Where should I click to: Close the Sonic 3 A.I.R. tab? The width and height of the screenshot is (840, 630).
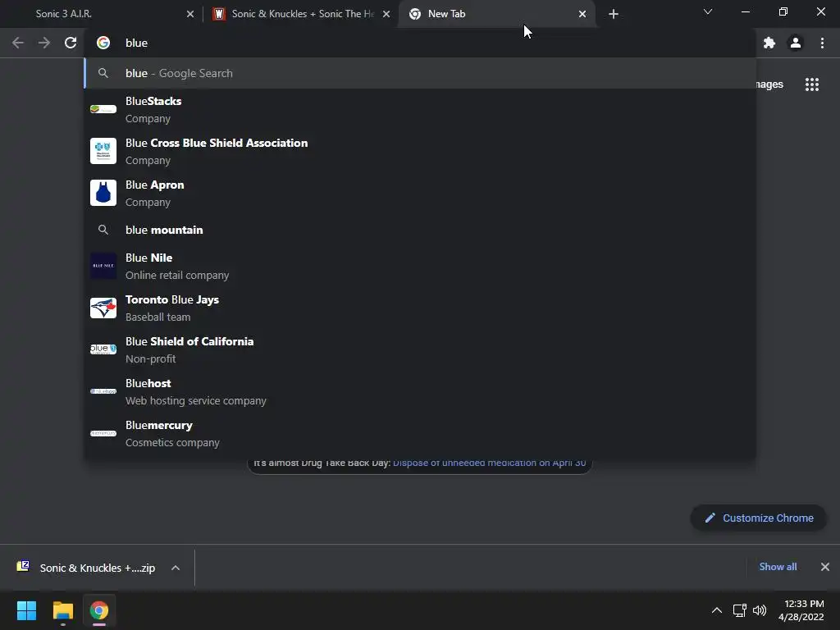[x=190, y=14]
